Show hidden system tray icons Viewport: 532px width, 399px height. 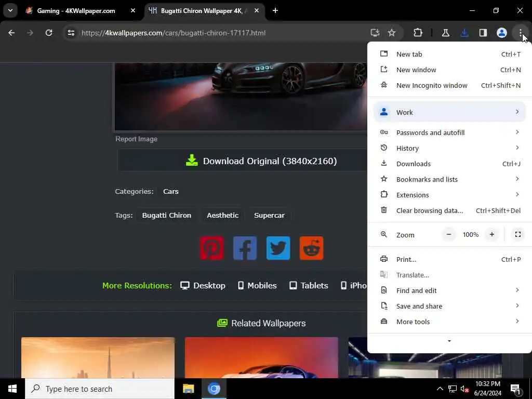click(440, 389)
